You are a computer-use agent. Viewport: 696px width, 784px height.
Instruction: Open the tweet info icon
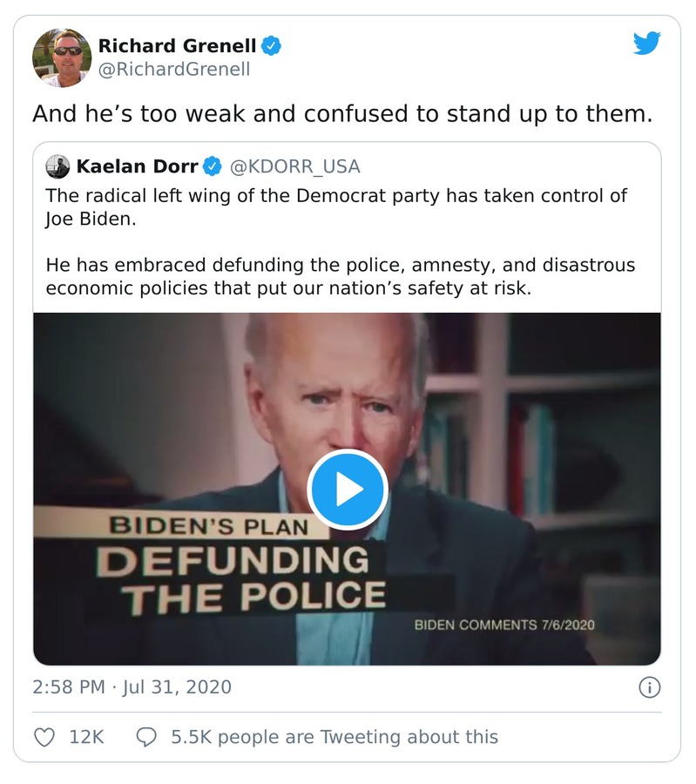[x=649, y=687]
